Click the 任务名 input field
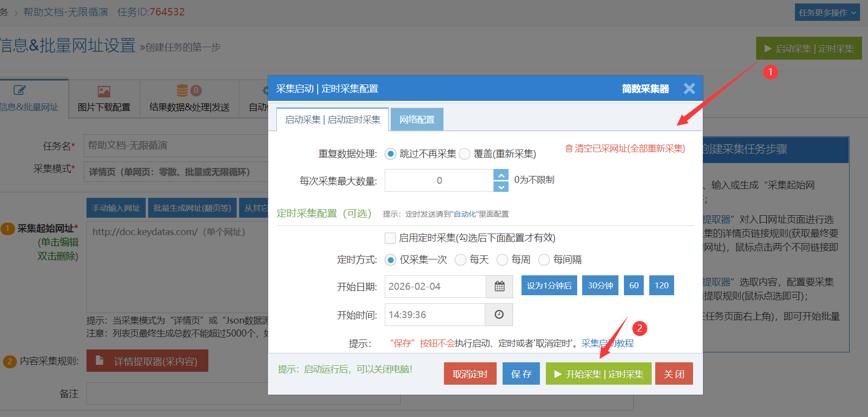This screenshot has height=417, width=868. [176, 146]
